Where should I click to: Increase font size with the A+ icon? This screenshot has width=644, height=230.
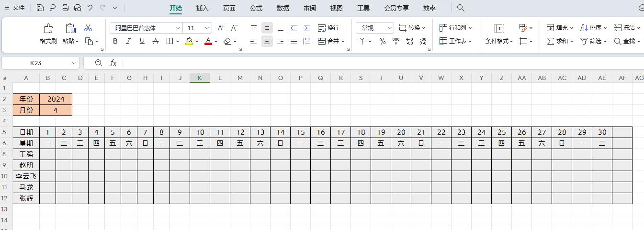[221, 28]
